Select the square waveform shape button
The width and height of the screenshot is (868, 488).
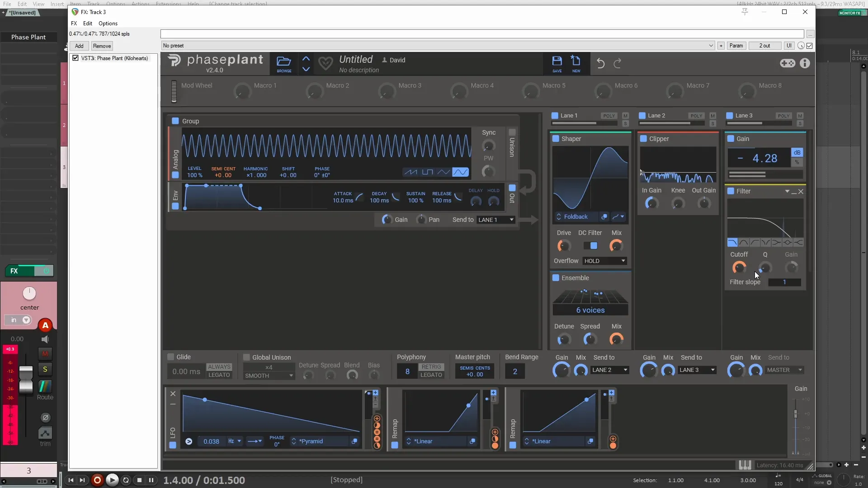coord(428,172)
